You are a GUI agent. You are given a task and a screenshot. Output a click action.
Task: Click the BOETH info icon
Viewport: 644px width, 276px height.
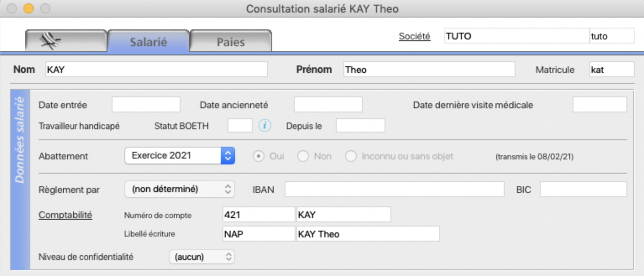coord(265,125)
